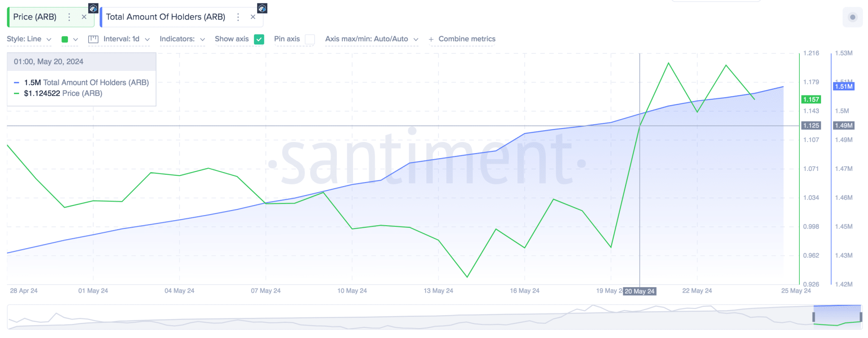Image resolution: width=868 pixels, height=338 pixels.
Task: Click the 1.157 current price axis label
Action: [x=811, y=99]
